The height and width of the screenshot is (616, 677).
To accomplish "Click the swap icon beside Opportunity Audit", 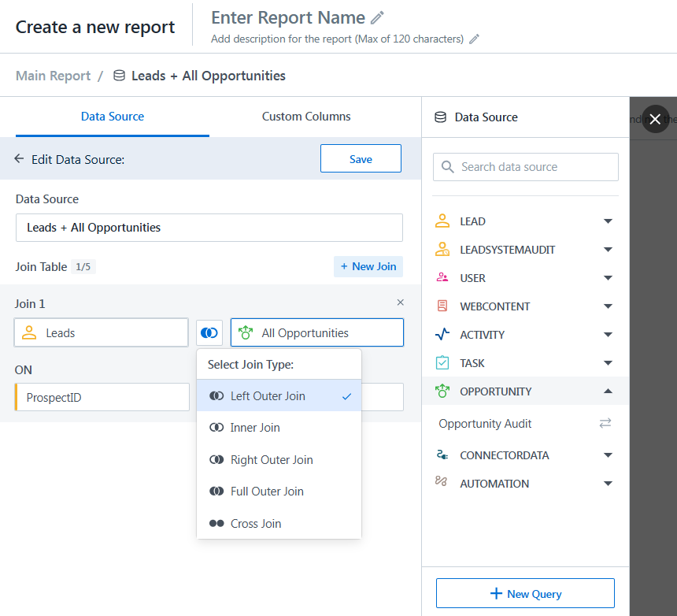I will click(605, 424).
